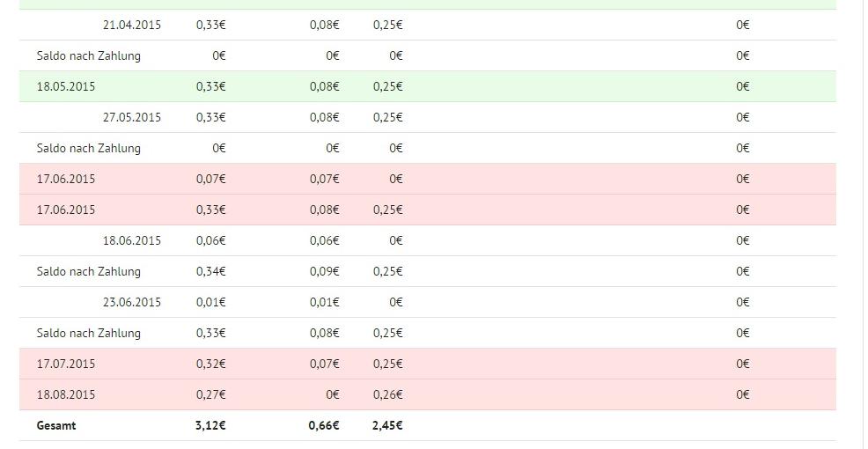
Task: Click the 0,34€ balance amount
Action: point(211,271)
